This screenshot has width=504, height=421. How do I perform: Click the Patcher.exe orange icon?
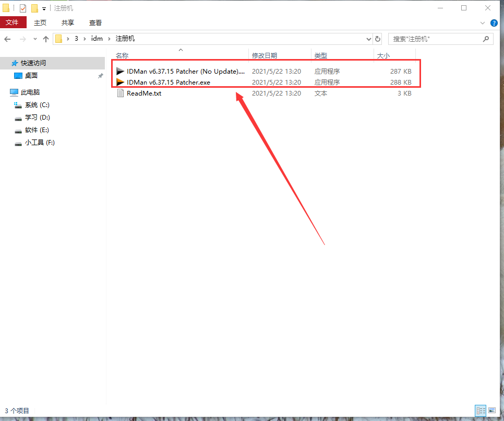pos(120,82)
